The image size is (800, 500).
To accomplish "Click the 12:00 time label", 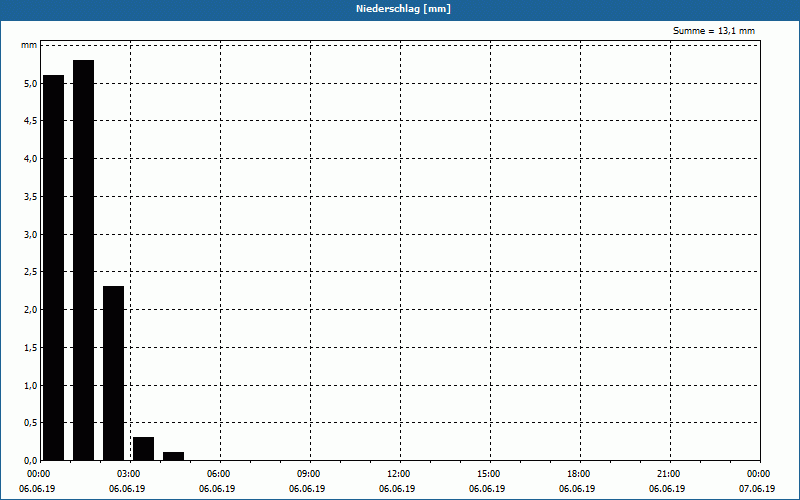I will tap(398, 474).
